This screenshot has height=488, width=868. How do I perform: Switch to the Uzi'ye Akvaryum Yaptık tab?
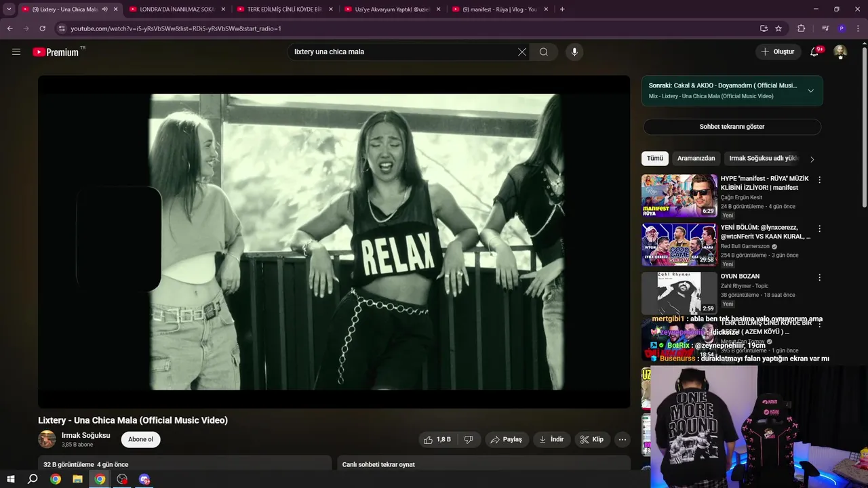(393, 9)
